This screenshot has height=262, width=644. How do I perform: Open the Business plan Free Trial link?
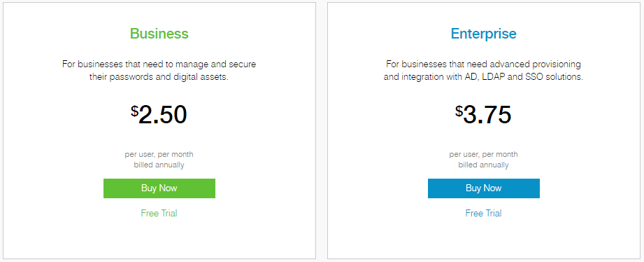tap(159, 214)
